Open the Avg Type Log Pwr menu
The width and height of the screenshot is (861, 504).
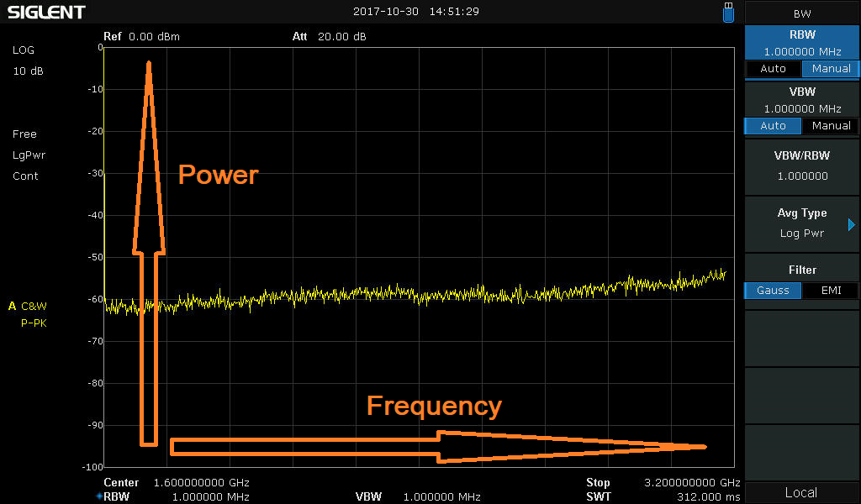tap(801, 223)
